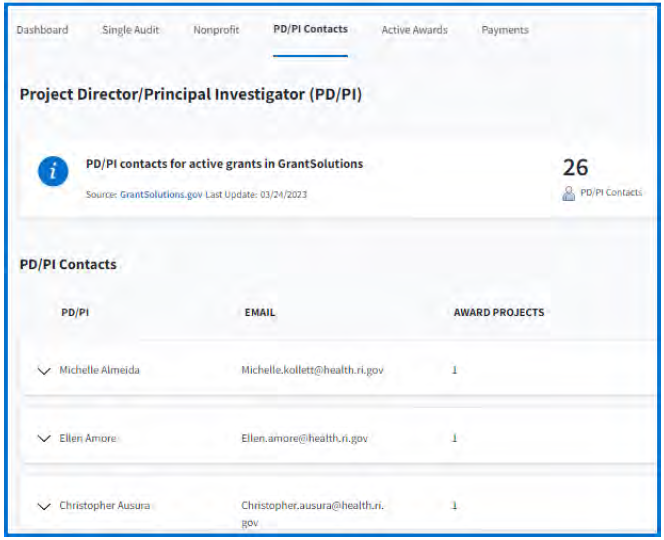Click the blue information icon

click(53, 172)
